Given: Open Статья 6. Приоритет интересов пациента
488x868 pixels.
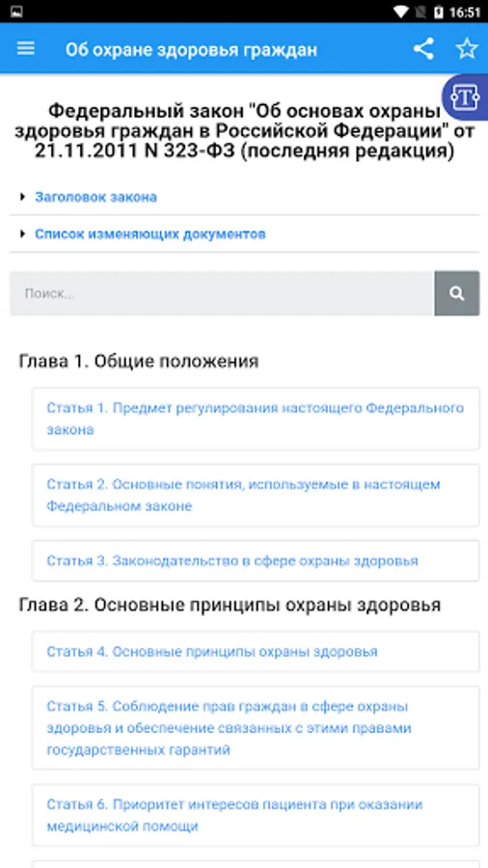Looking at the screenshot, I should click(256, 815).
